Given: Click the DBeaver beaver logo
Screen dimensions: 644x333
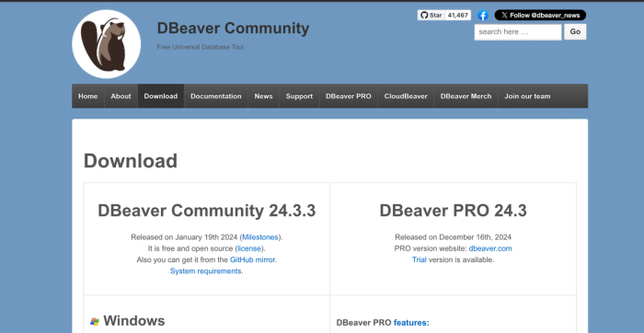Looking at the screenshot, I should pos(107,44).
